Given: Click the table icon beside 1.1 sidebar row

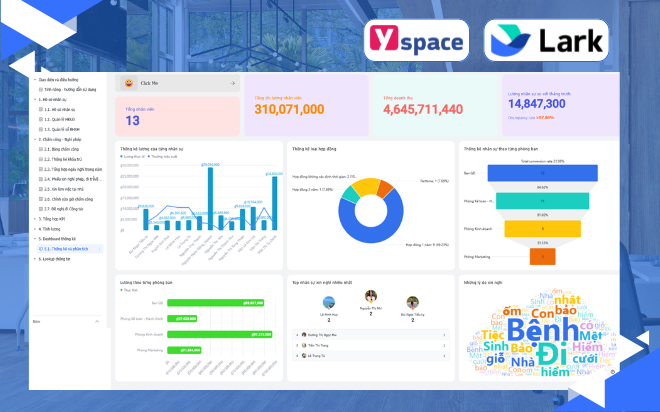Looking at the screenshot, I should (41, 109).
